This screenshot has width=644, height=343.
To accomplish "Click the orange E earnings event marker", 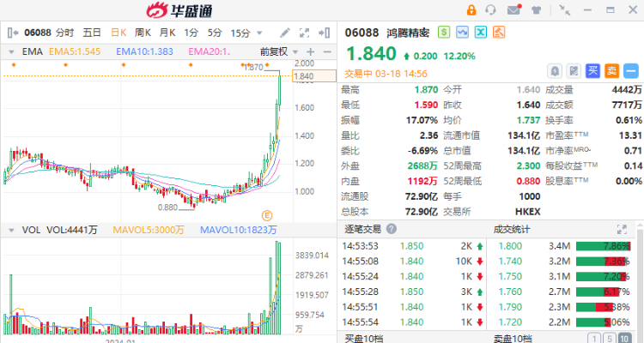I will tap(267, 215).
